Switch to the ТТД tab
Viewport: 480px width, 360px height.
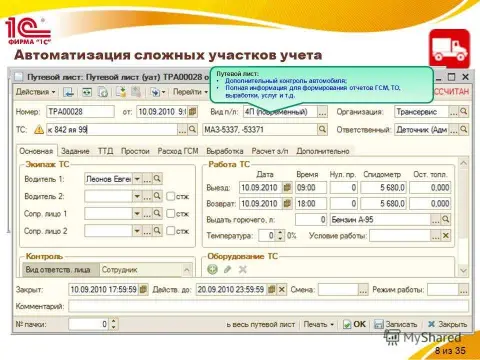pyautogui.click(x=105, y=151)
